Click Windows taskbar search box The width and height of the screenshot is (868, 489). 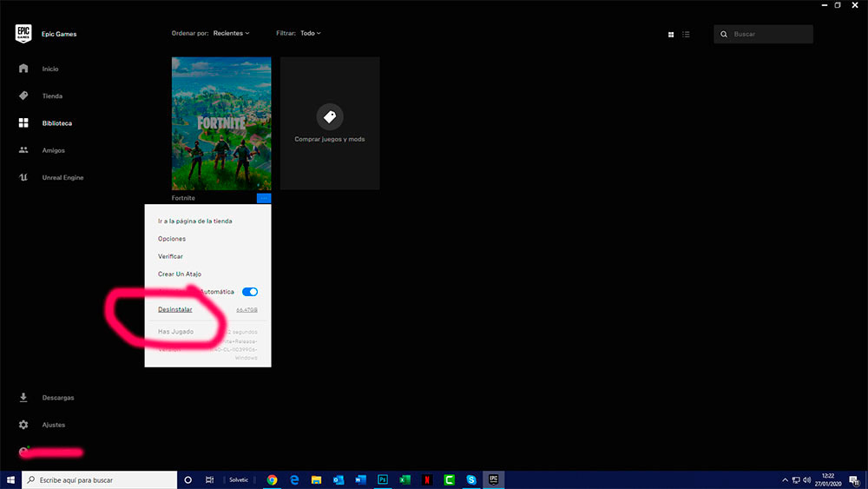click(100, 479)
